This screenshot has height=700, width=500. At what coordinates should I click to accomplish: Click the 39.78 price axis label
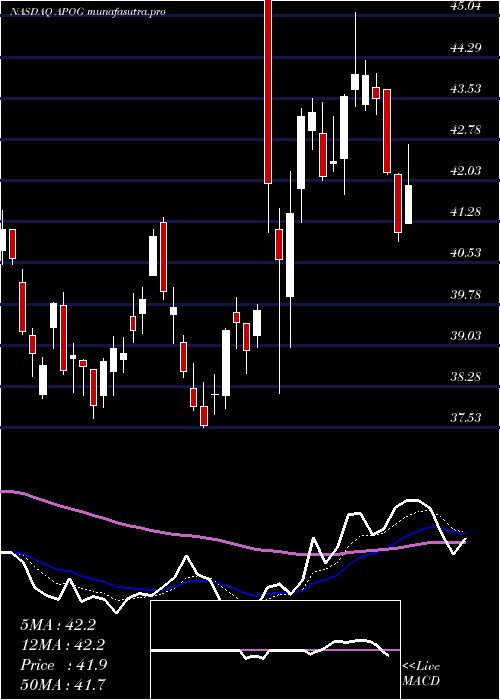coord(464,294)
